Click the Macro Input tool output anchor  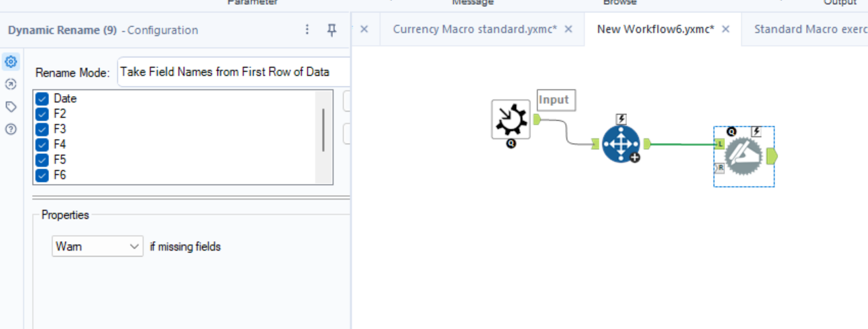(536, 120)
